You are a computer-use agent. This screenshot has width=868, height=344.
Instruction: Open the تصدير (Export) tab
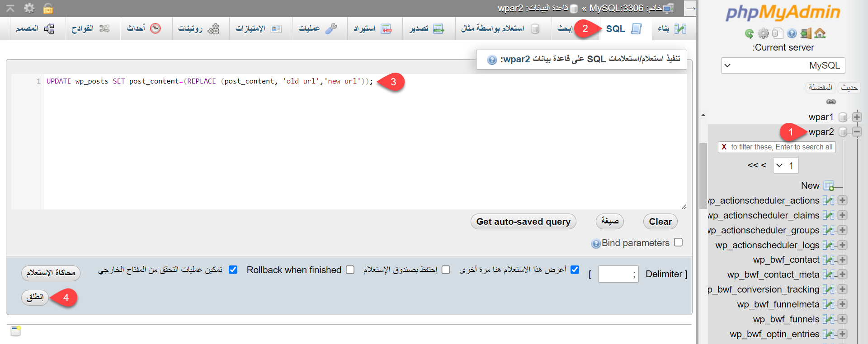pos(427,29)
